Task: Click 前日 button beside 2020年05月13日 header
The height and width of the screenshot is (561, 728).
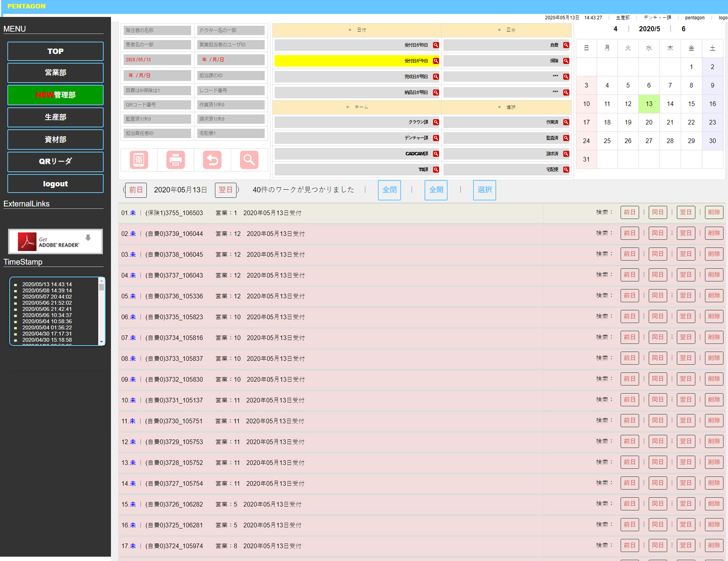Action: coord(136,190)
